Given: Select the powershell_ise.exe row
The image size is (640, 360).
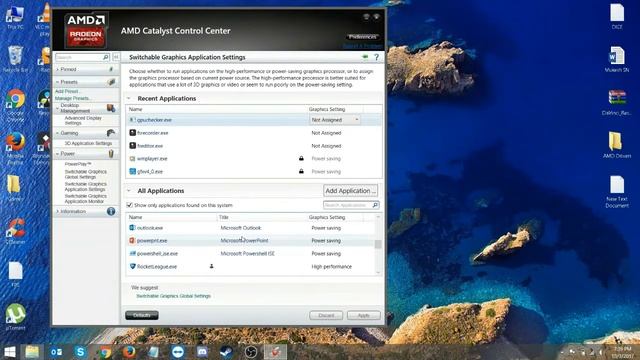Looking at the screenshot, I should point(251,253).
